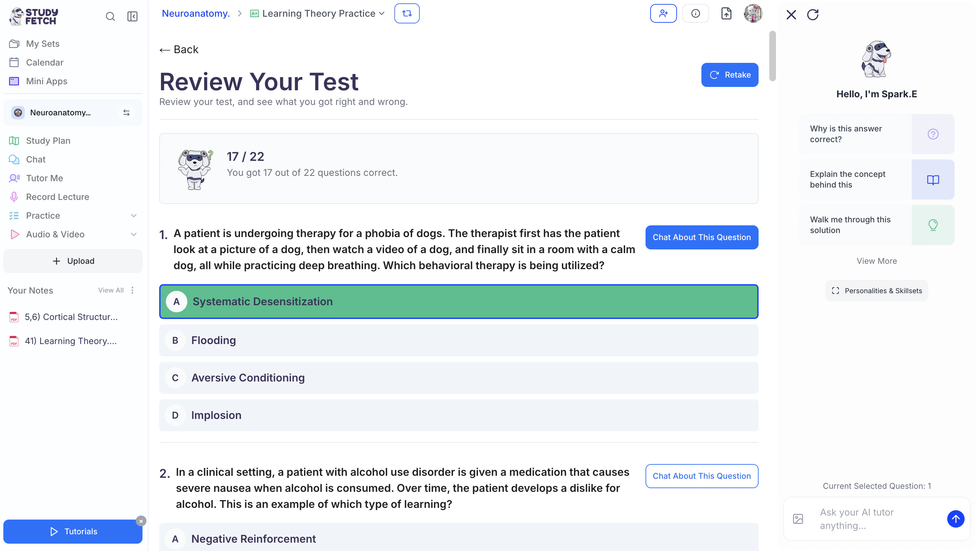Click the invite user icon button

663,14
